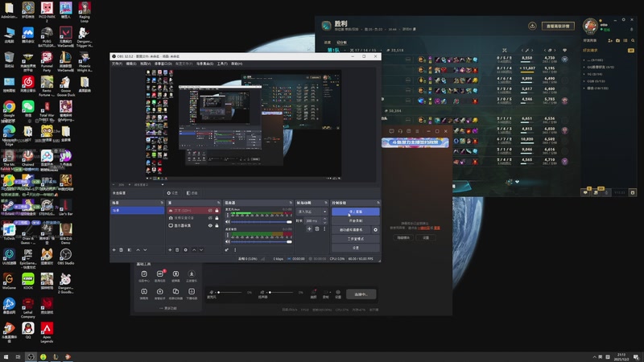Add a new source in Sources panel
The width and height of the screenshot is (644, 362).
pyautogui.click(x=170, y=250)
